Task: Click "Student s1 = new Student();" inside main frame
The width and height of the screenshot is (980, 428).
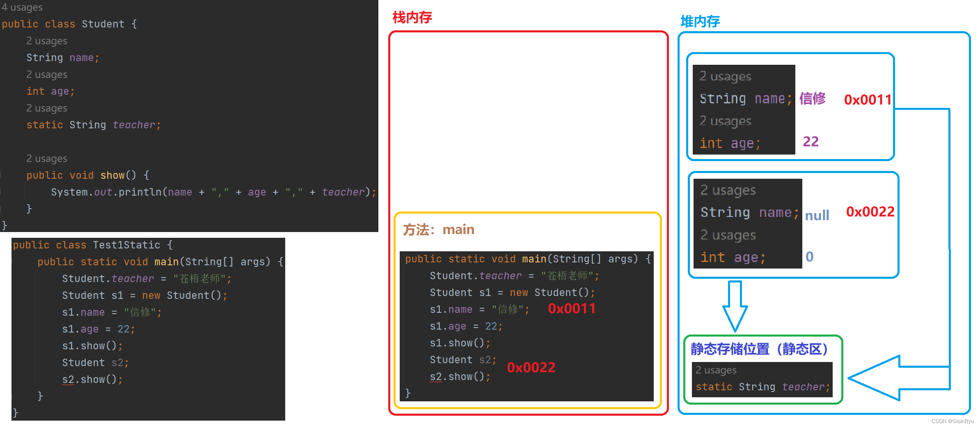Action: [x=513, y=292]
